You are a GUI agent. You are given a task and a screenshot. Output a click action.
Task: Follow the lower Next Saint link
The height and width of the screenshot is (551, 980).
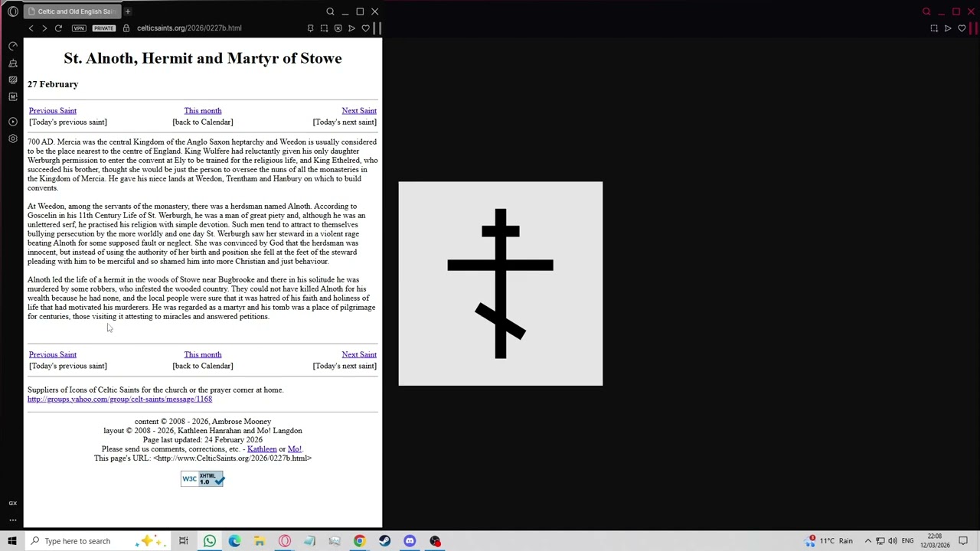(359, 355)
